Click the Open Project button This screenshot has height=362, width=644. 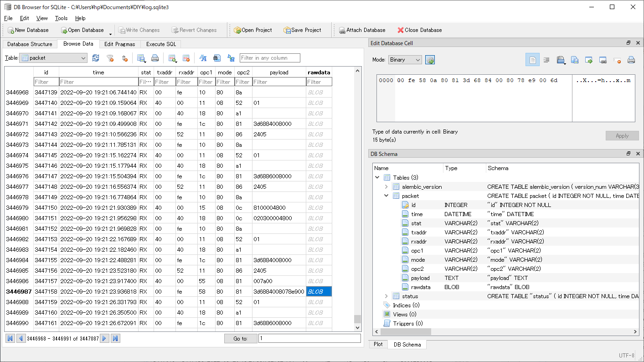[x=252, y=30]
